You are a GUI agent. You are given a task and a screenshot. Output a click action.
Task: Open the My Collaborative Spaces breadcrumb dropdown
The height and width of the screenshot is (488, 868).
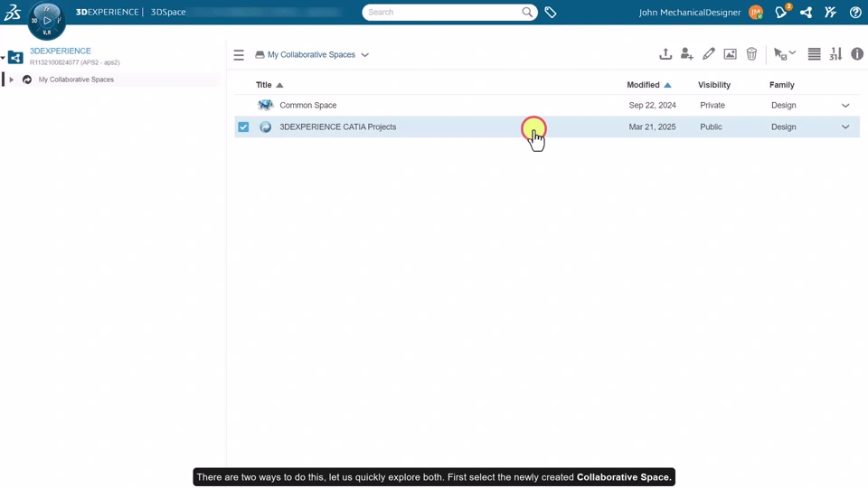pyautogui.click(x=364, y=55)
